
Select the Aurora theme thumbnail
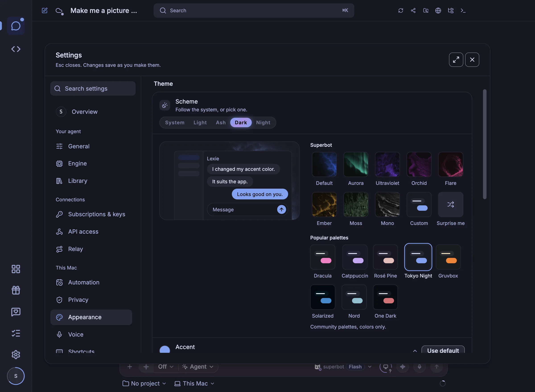coord(356,164)
